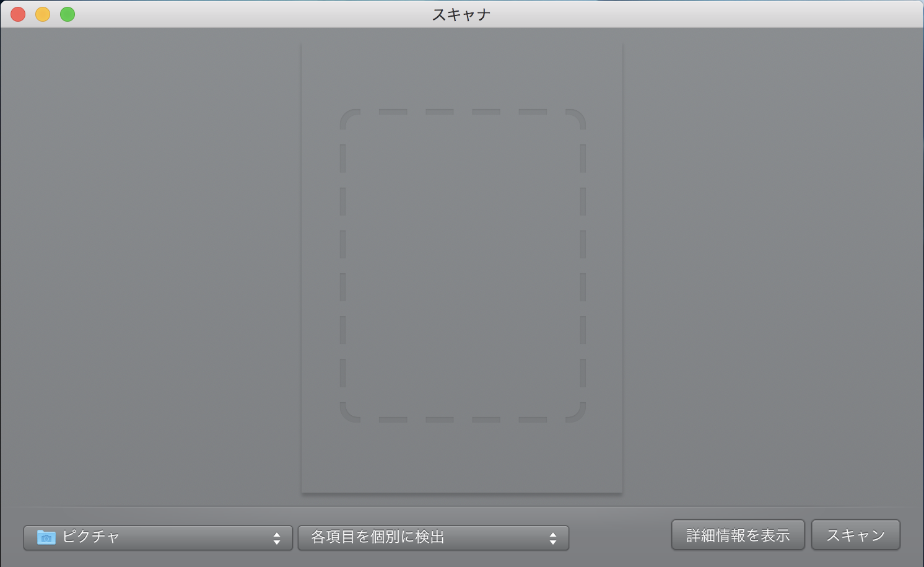Screen dimensions: 924x567
Task: Click the dashed scan preview placeholder
Action: point(463,266)
